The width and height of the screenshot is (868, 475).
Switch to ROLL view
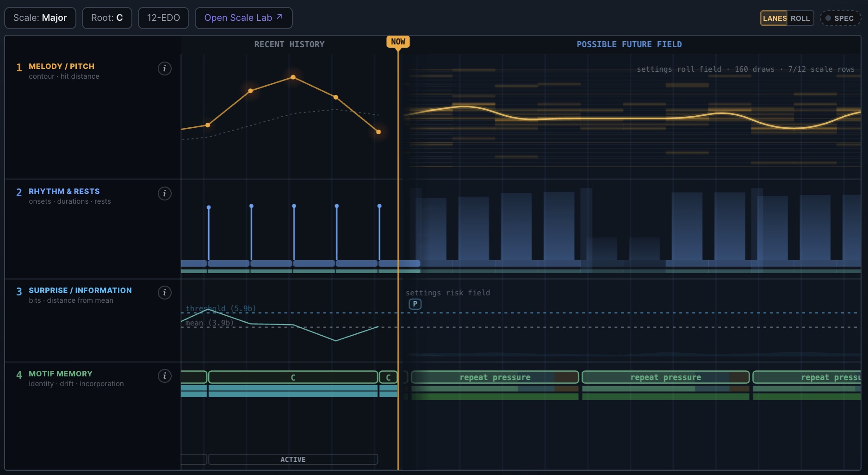[800, 18]
